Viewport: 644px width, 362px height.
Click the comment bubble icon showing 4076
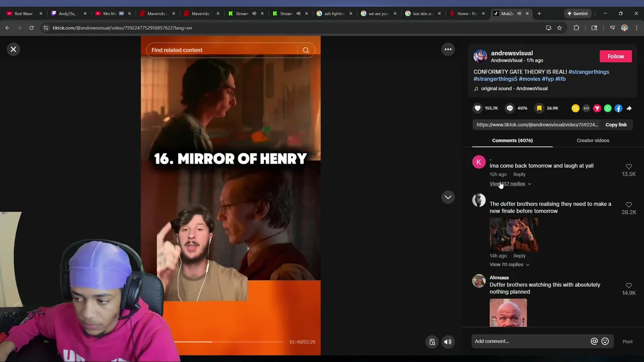tap(510, 108)
